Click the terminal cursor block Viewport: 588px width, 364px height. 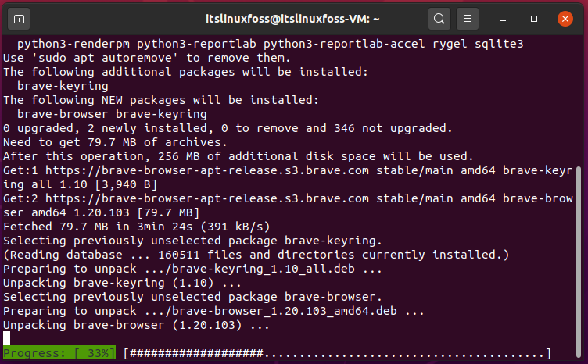[7, 338]
